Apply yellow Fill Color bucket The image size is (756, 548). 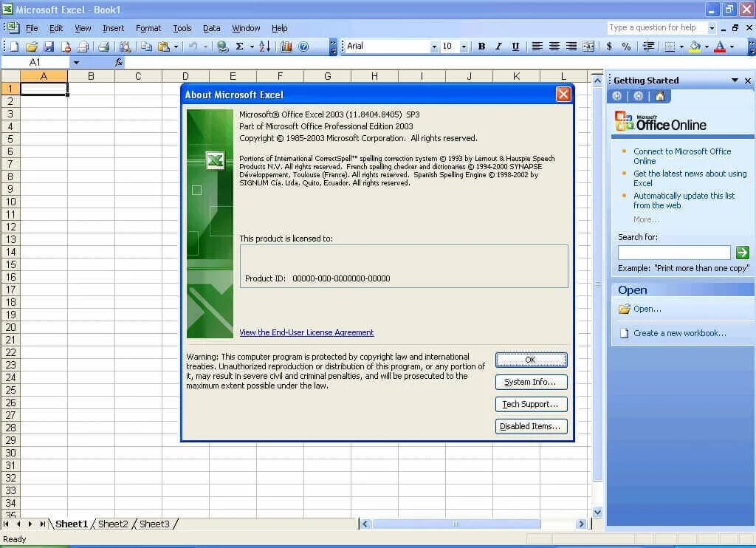coord(695,47)
